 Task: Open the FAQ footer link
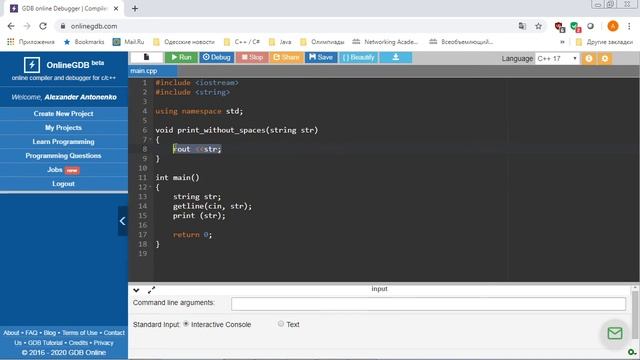tap(31, 333)
